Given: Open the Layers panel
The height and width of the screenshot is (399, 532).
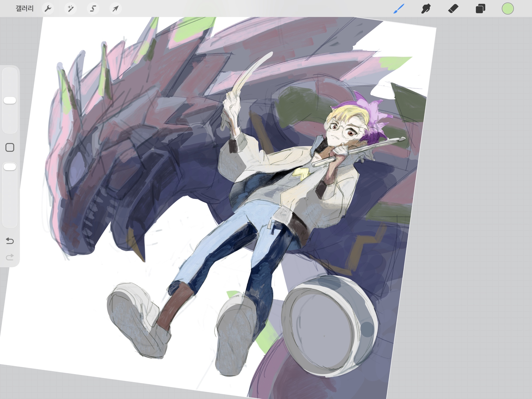Looking at the screenshot, I should pos(480,9).
